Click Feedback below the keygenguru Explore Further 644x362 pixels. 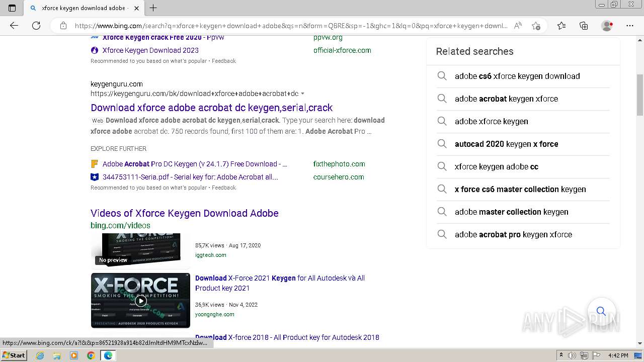[224, 188]
